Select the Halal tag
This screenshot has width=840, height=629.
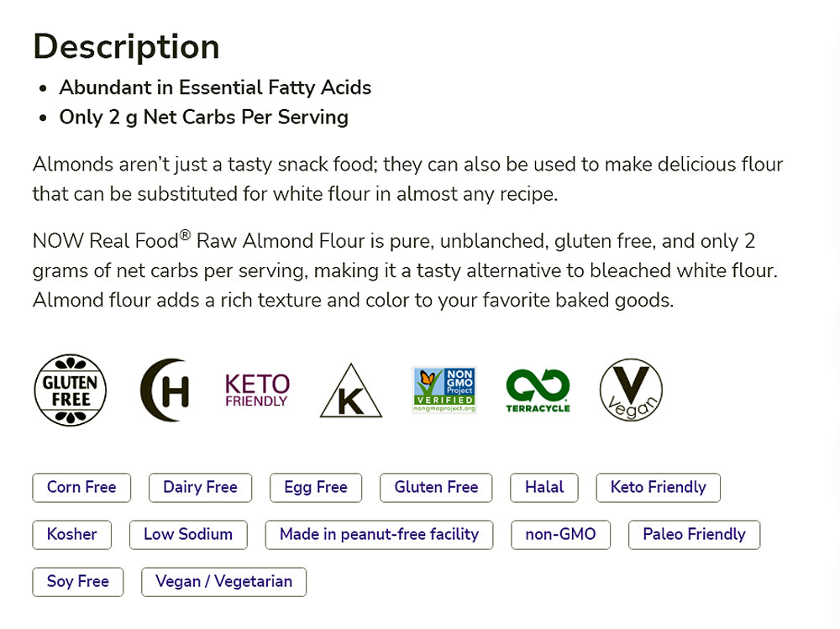click(x=544, y=488)
